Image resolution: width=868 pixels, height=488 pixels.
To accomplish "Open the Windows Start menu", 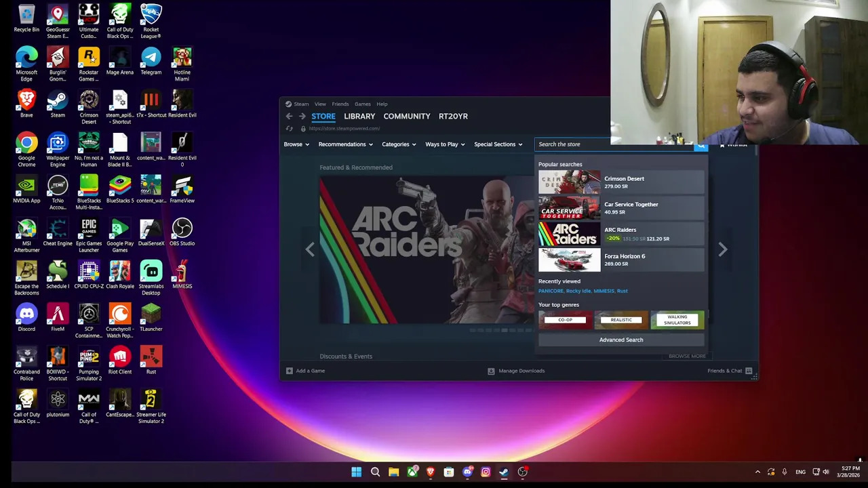I will tap(356, 472).
